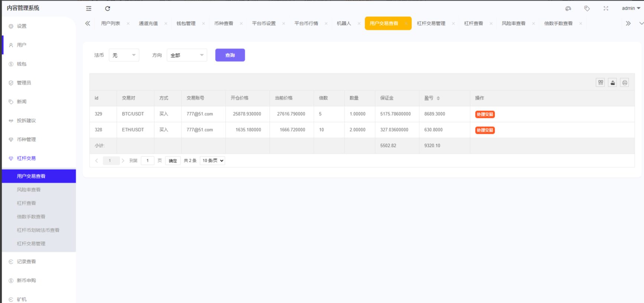Toggle sidebar collapse hamburger icon

(x=88, y=9)
